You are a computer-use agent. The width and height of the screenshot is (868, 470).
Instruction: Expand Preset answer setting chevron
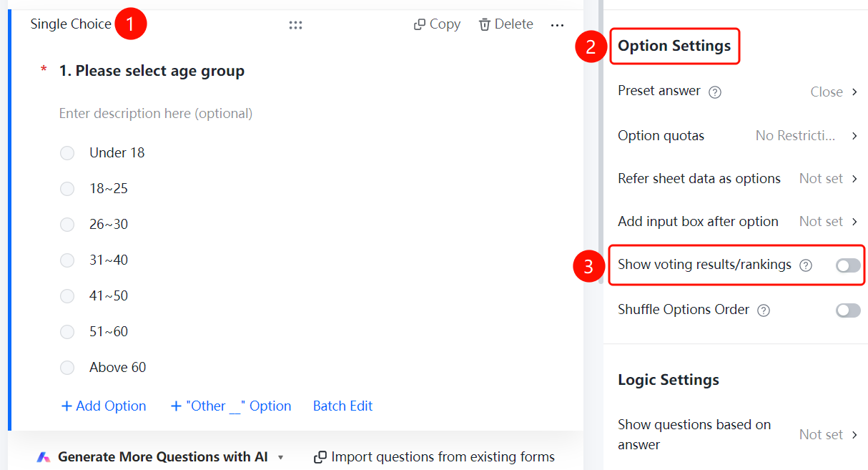click(x=854, y=92)
